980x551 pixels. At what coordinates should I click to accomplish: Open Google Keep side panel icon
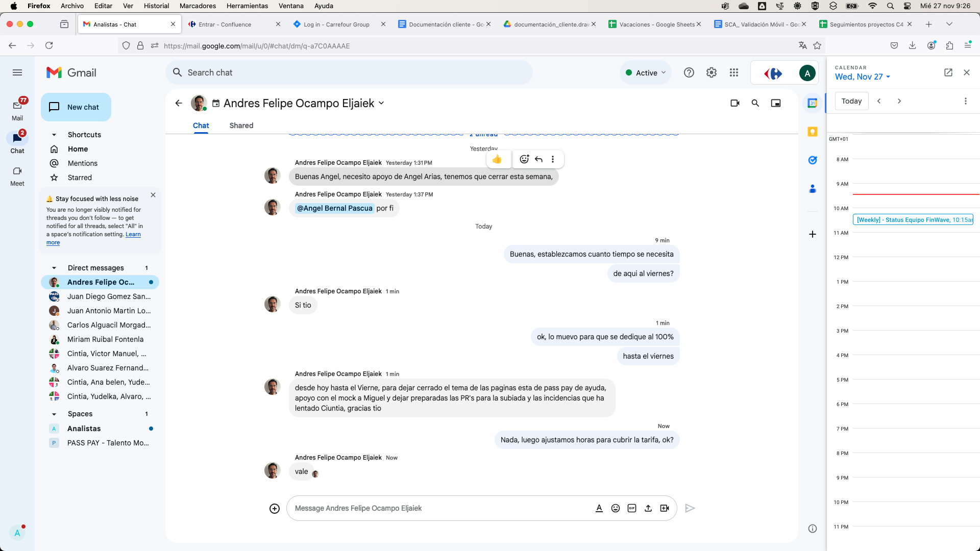(812, 132)
